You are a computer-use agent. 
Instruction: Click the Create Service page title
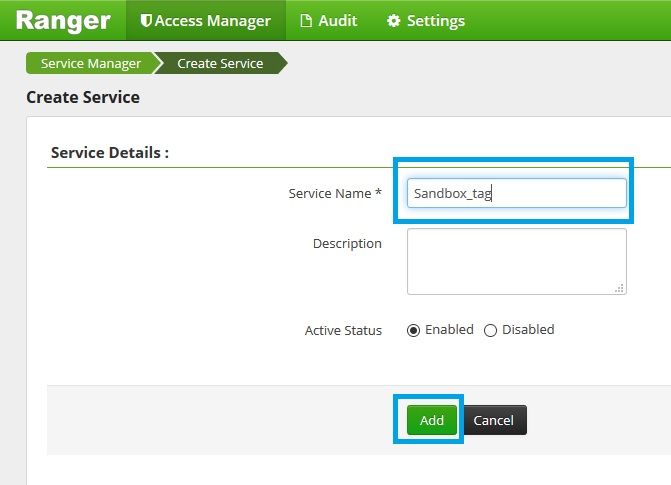(83, 97)
